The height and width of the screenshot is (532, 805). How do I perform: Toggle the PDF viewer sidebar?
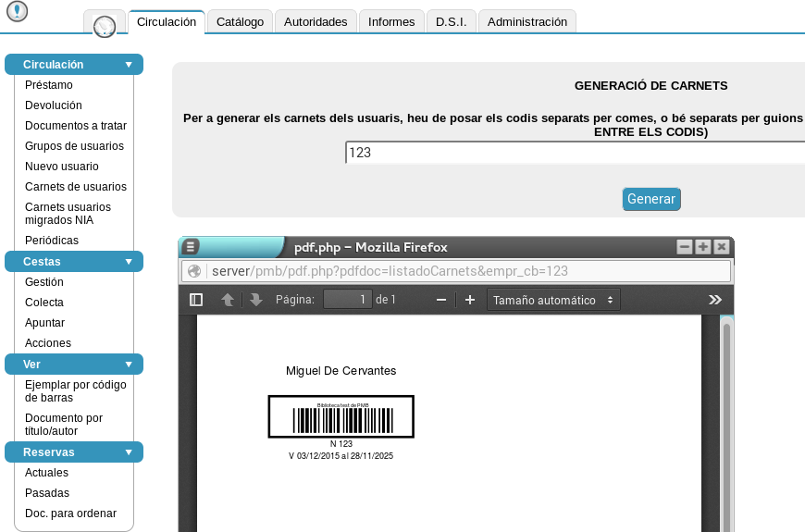[x=196, y=300]
